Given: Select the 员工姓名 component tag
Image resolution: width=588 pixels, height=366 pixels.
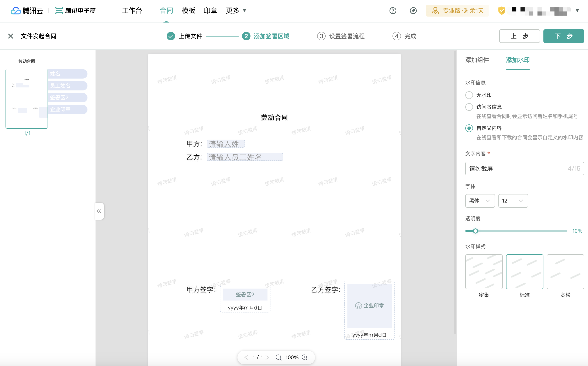Looking at the screenshot, I should coord(68,86).
